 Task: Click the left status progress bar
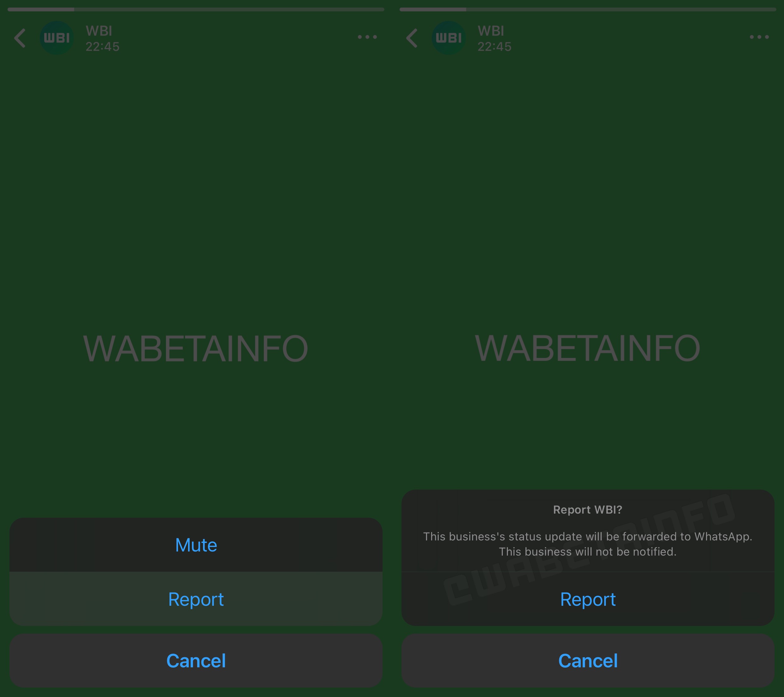click(196, 9)
